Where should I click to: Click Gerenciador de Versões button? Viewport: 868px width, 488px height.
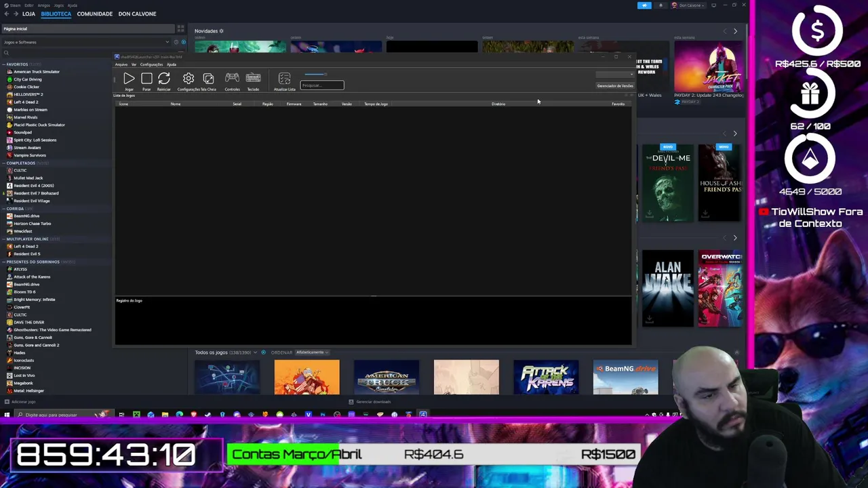pyautogui.click(x=615, y=85)
